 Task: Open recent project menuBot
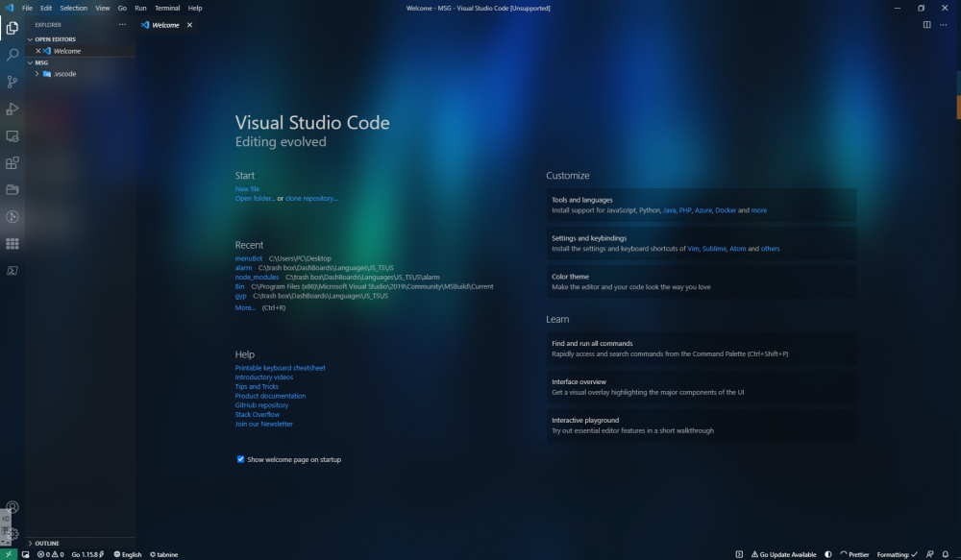coord(248,258)
